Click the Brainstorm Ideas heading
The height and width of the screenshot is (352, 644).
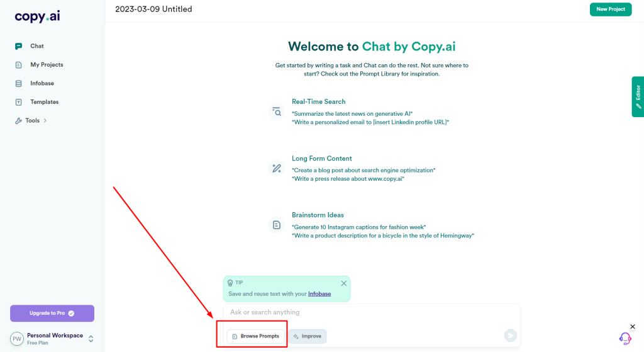point(318,215)
